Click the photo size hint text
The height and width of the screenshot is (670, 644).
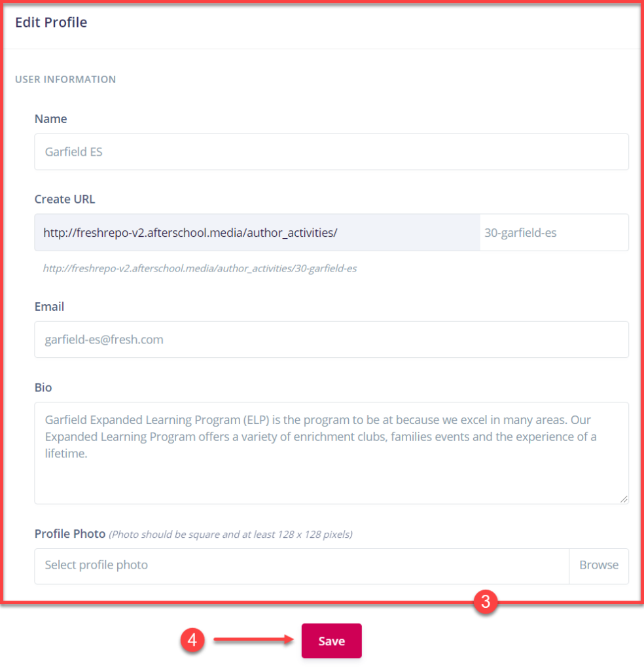(230, 535)
